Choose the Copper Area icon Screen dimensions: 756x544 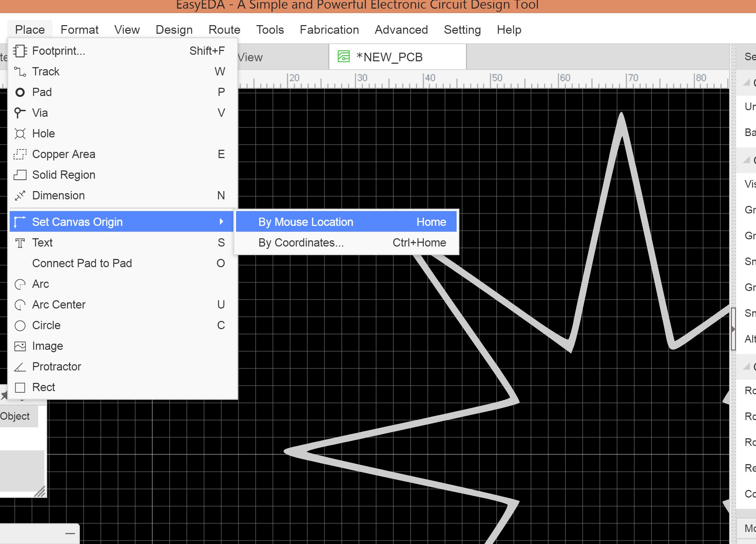pos(20,154)
